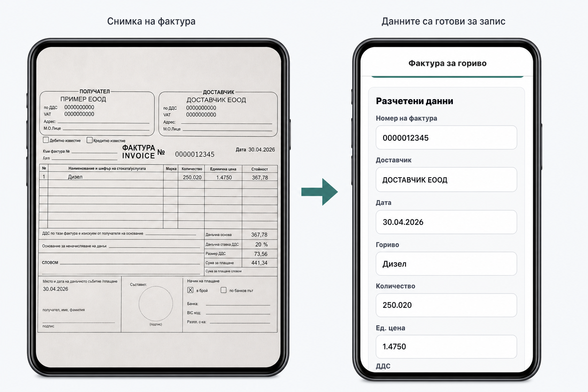
Task: Click the 1.4750 unit price cell on the invoice
Action: [224, 177]
